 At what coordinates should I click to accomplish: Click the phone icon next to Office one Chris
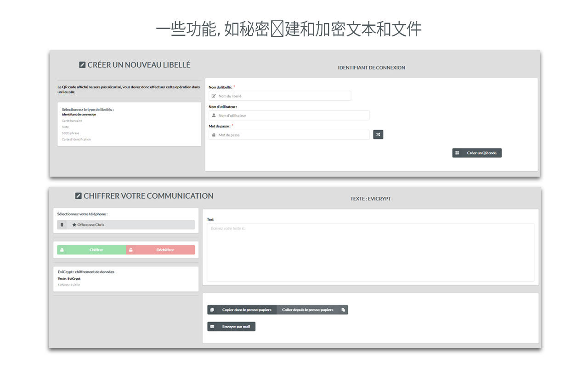click(x=62, y=224)
